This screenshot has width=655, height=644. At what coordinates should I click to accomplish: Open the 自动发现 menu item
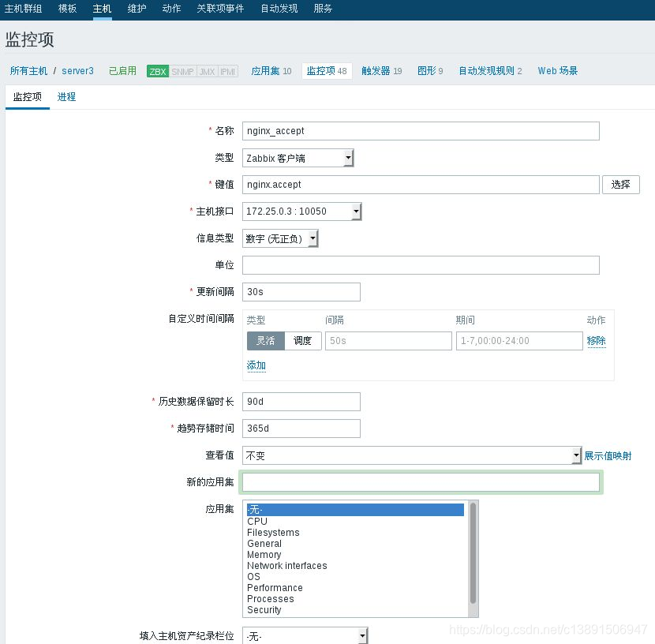click(x=279, y=9)
